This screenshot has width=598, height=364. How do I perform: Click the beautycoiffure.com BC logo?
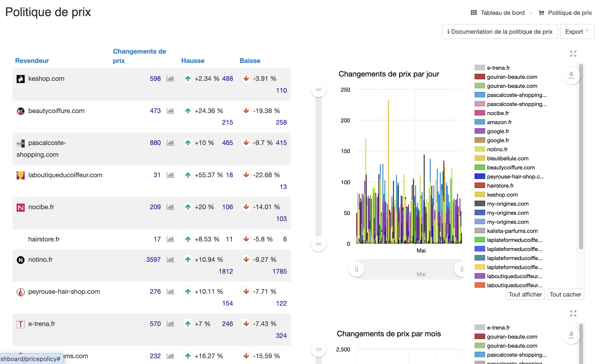(x=21, y=111)
